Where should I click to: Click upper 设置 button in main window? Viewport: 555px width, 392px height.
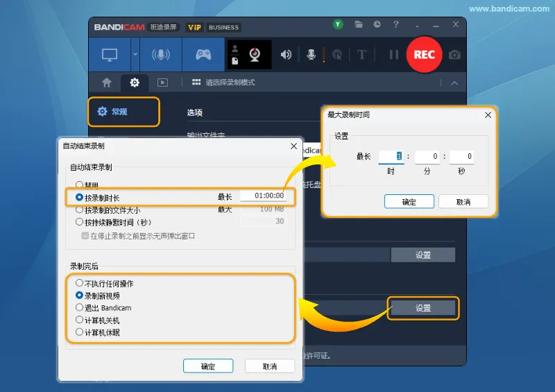pyautogui.click(x=423, y=255)
